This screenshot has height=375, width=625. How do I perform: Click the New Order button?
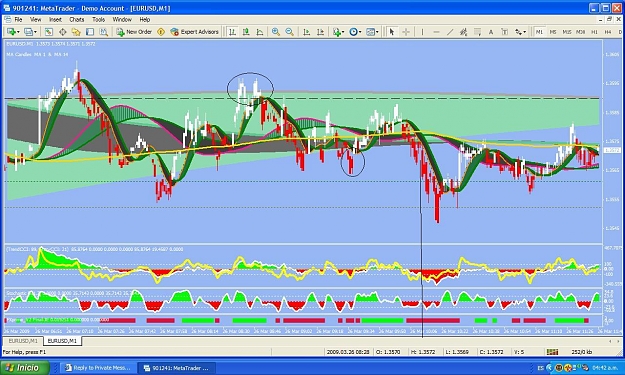click(134, 32)
